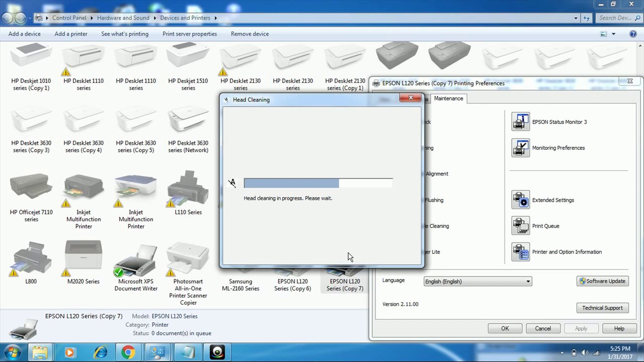Open Windows Start menu
Viewport: 644px width, 362px height.
[12, 352]
